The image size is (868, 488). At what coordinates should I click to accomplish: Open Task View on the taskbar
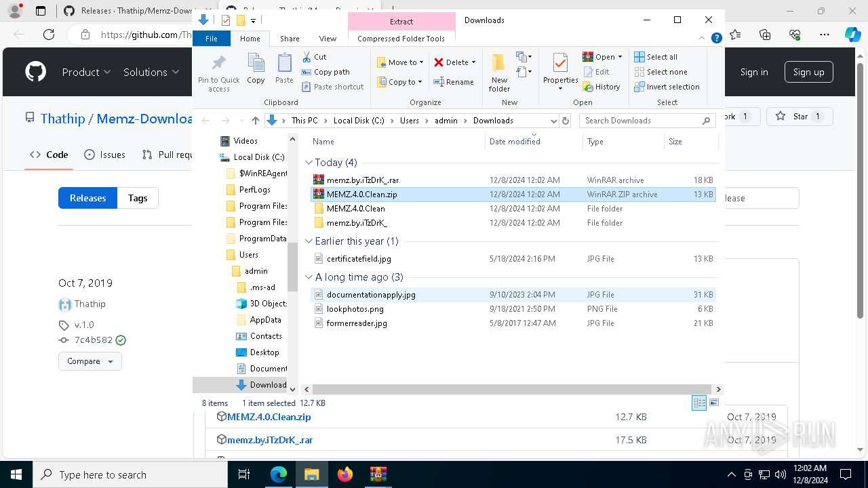(245, 474)
